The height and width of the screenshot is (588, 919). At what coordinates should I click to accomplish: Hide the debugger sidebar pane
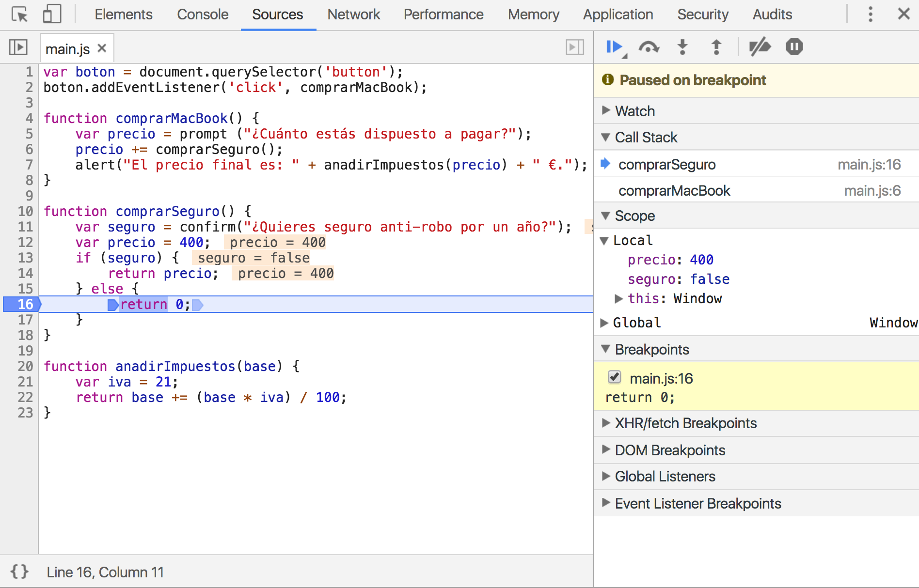pyautogui.click(x=575, y=47)
